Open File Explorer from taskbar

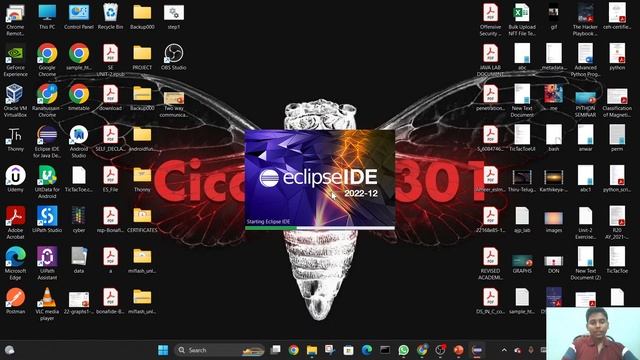312,350
